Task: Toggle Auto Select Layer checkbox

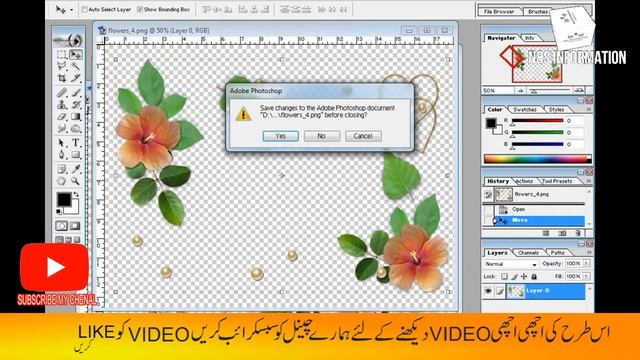Action: click(x=84, y=9)
